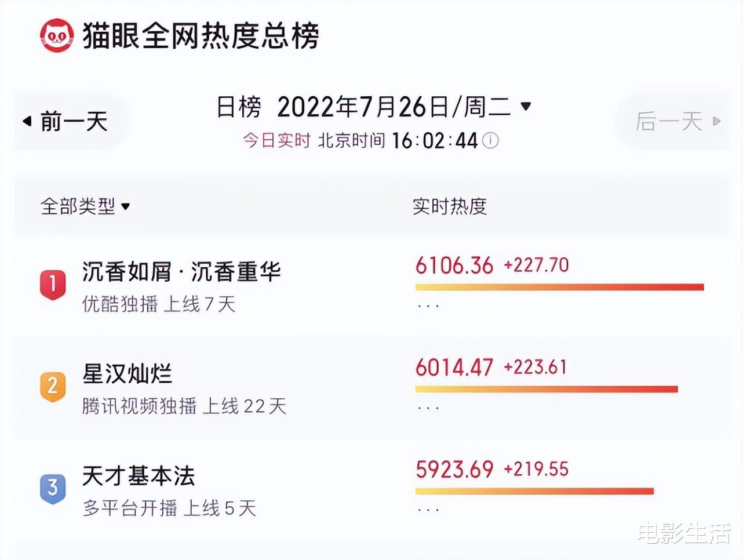Expand the dots under 天才基本法 heat bar
Screen dimensions: 743x560
click(x=428, y=510)
